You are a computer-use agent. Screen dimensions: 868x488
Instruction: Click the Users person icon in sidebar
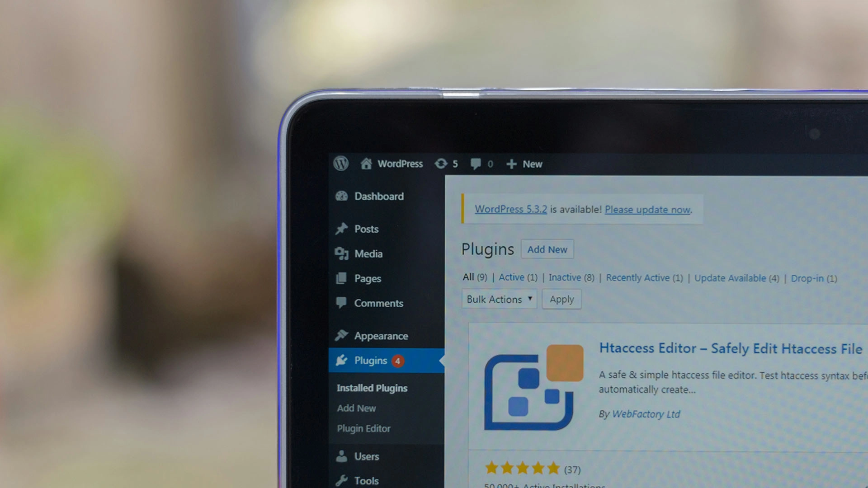tap(343, 456)
